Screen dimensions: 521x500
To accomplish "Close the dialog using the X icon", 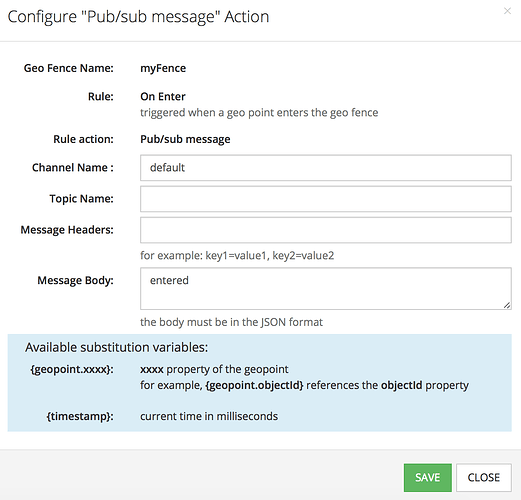I will click(x=507, y=11).
